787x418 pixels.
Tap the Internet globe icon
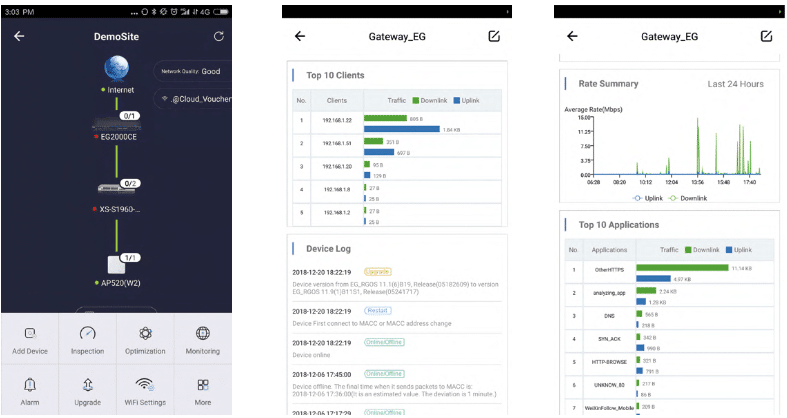pyautogui.click(x=116, y=68)
